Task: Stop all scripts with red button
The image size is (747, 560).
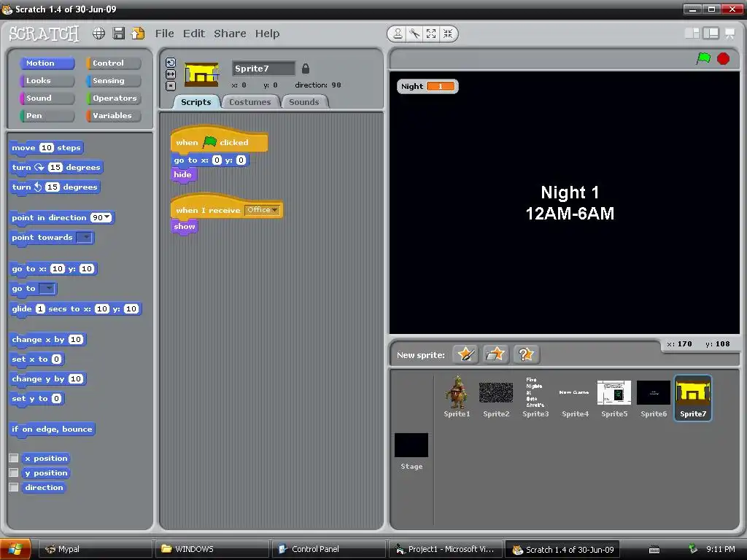Action: pos(723,58)
